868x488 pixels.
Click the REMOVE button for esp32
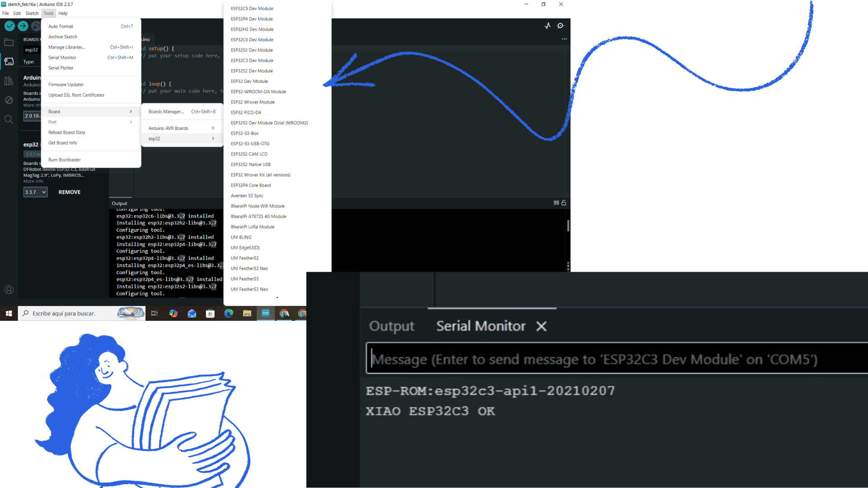coord(70,192)
